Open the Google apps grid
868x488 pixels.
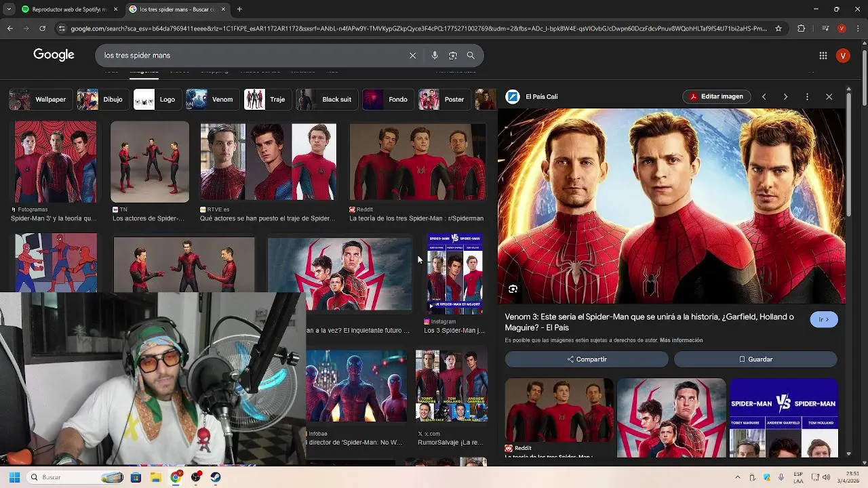pyautogui.click(x=823, y=56)
